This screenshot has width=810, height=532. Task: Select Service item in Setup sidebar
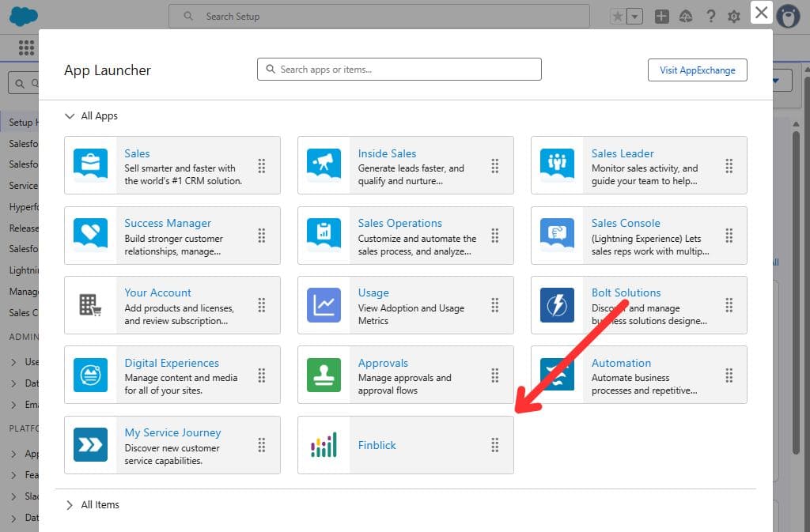pyautogui.click(x=24, y=185)
